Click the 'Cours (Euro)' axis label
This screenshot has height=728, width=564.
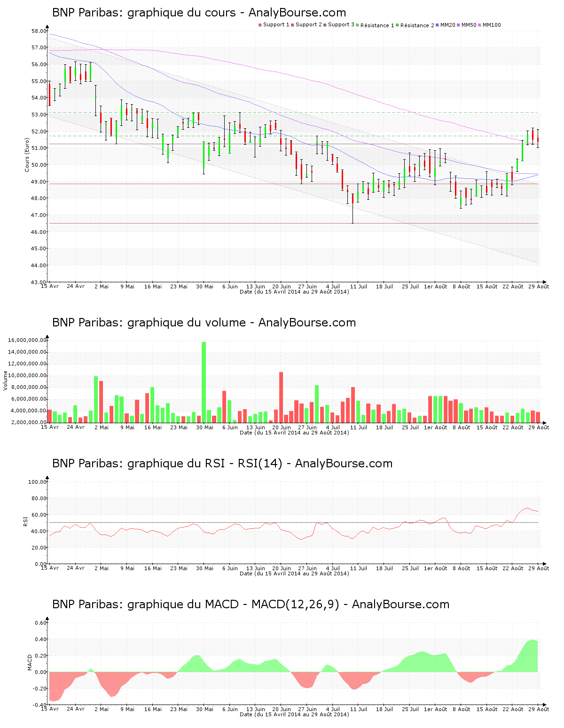coord(27,155)
